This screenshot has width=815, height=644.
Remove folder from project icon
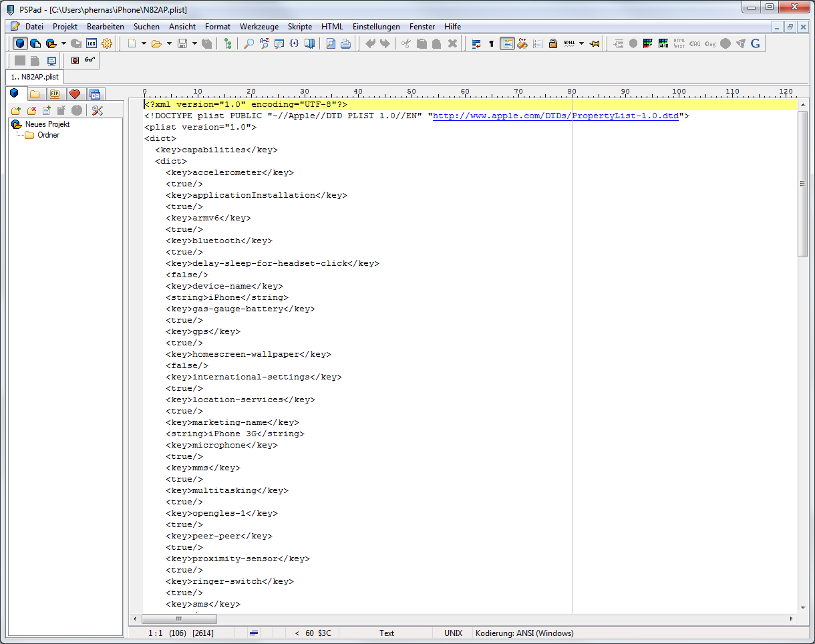[31, 110]
